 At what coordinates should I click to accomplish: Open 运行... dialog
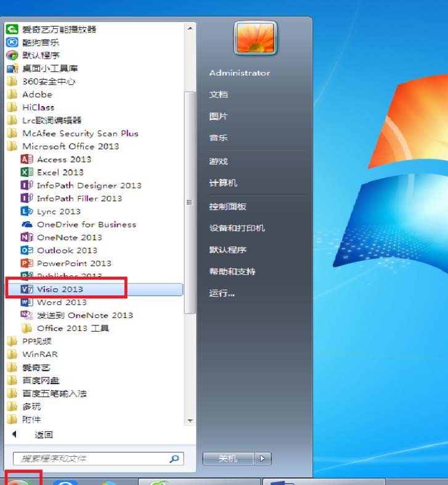pos(222,293)
